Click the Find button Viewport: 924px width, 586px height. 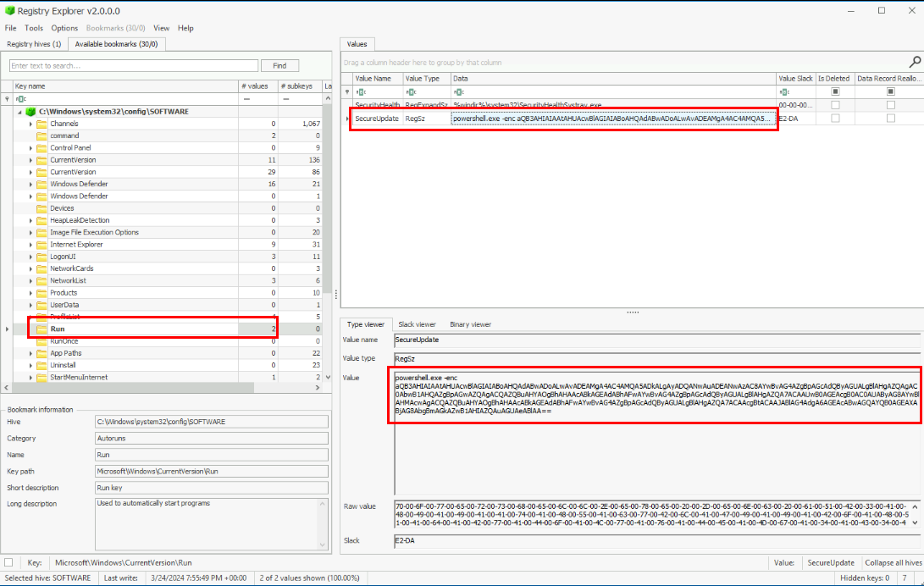pos(279,66)
